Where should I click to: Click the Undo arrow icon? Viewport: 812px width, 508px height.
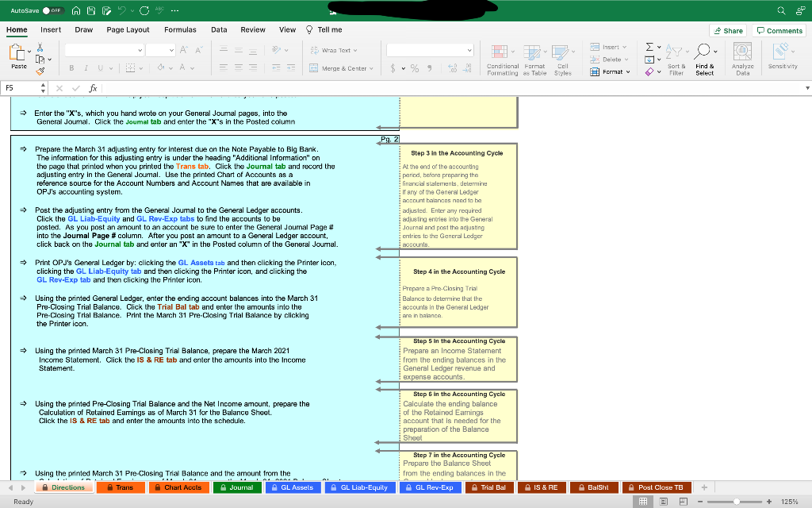[121, 10]
